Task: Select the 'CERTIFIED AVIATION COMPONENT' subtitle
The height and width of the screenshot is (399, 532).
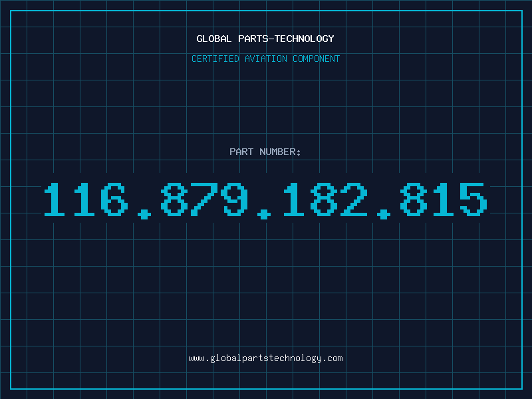Action: pyautogui.click(x=265, y=59)
